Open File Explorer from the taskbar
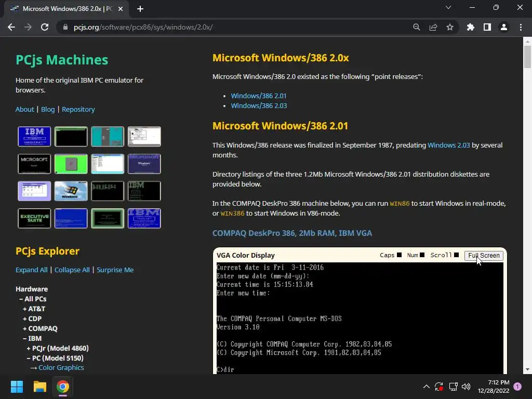Image resolution: width=532 pixels, height=399 pixels. point(39,387)
